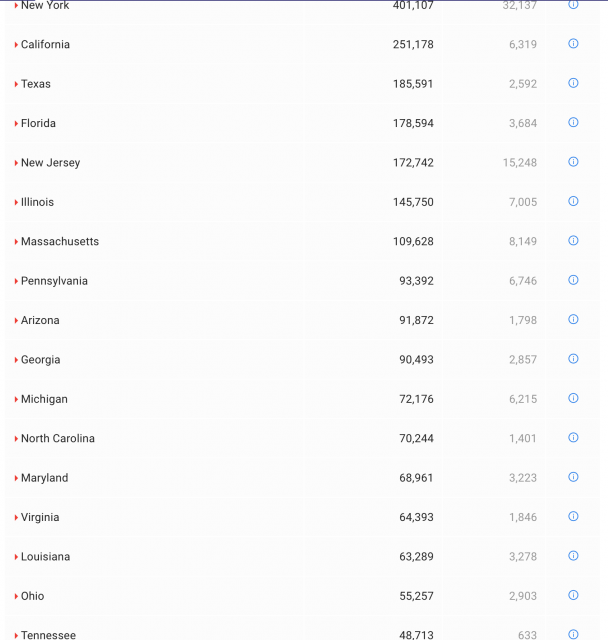Open info icon in New Jersey row
The height and width of the screenshot is (640, 608).
click(573, 162)
